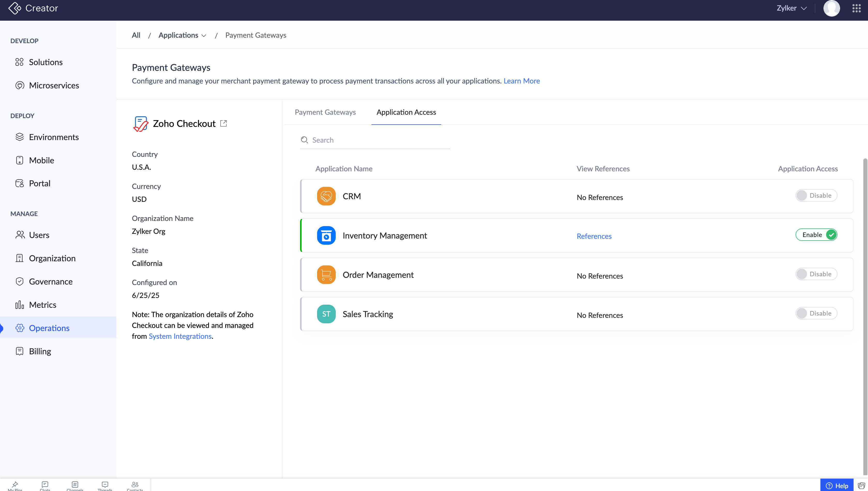Open the apps grid launcher icon
868x491 pixels.
(x=856, y=8)
